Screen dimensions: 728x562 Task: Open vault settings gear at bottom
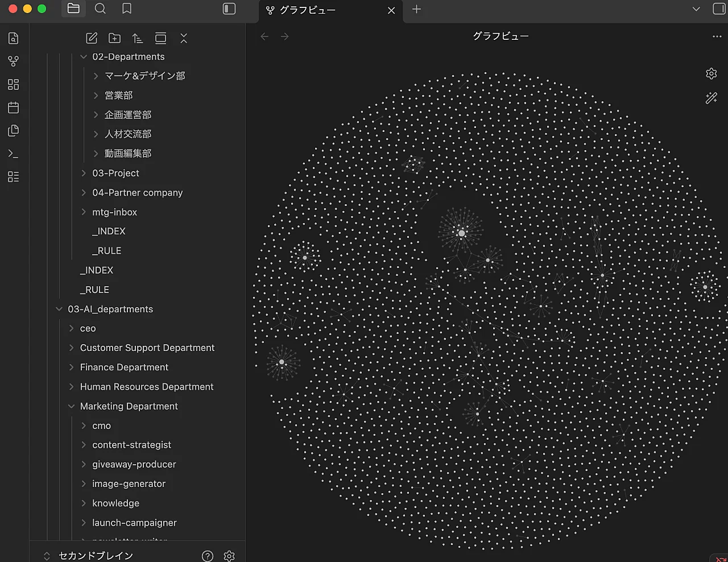click(x=229, y=556)
